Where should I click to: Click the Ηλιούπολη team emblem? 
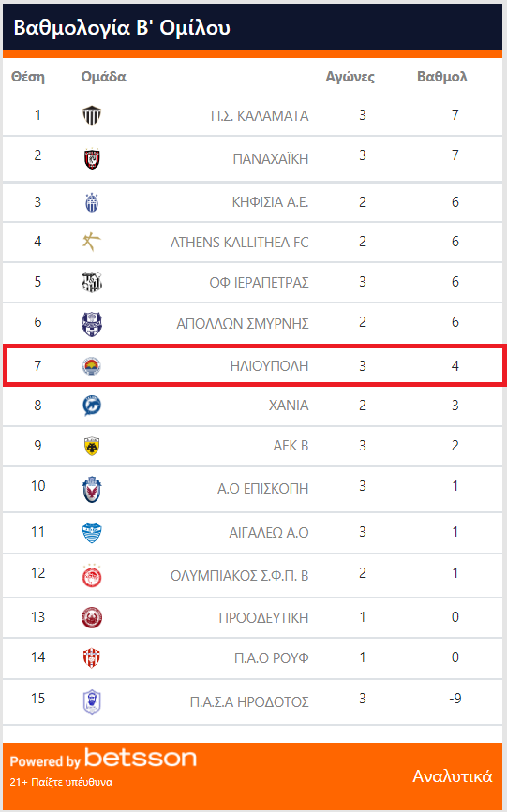pyautogui.click(x=92, y=366)
